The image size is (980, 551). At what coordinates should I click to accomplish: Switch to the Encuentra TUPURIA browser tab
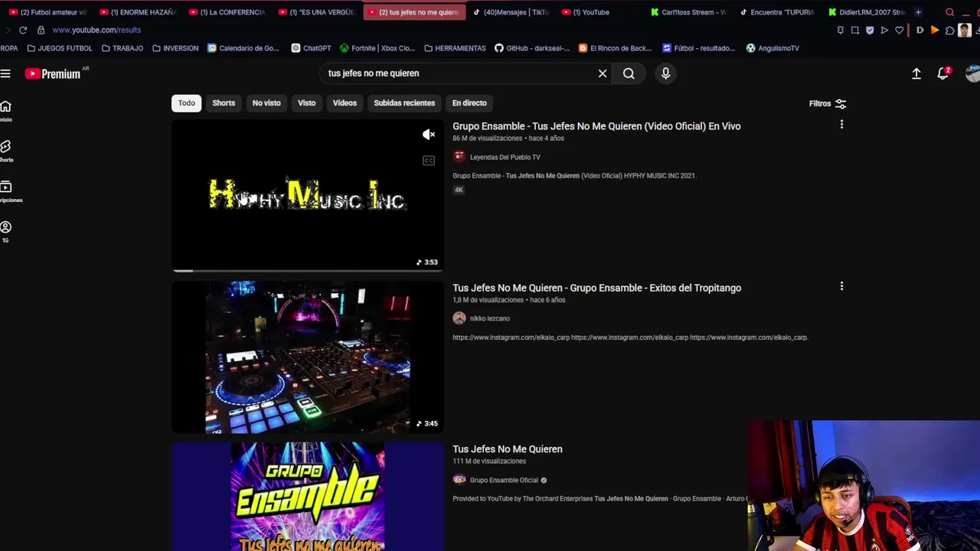[x=777, y=12]
